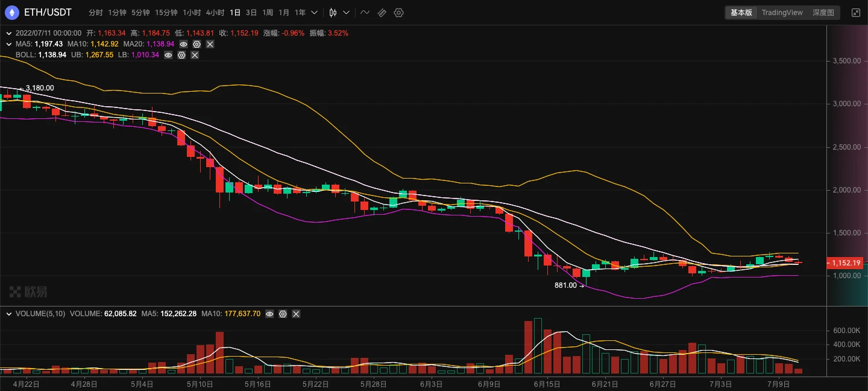
Task: Click the Ethereum coin logo icon
Action: 12,12
